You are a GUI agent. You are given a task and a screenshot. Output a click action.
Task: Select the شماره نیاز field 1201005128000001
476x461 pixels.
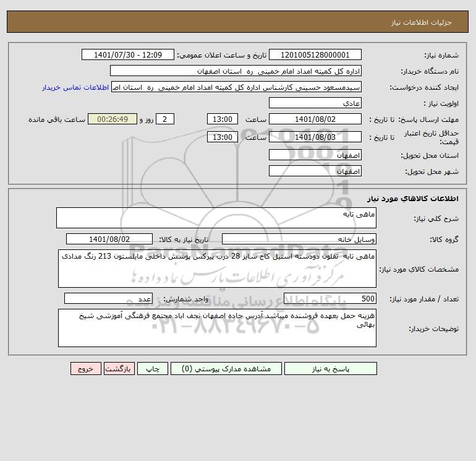coord(315,54)
